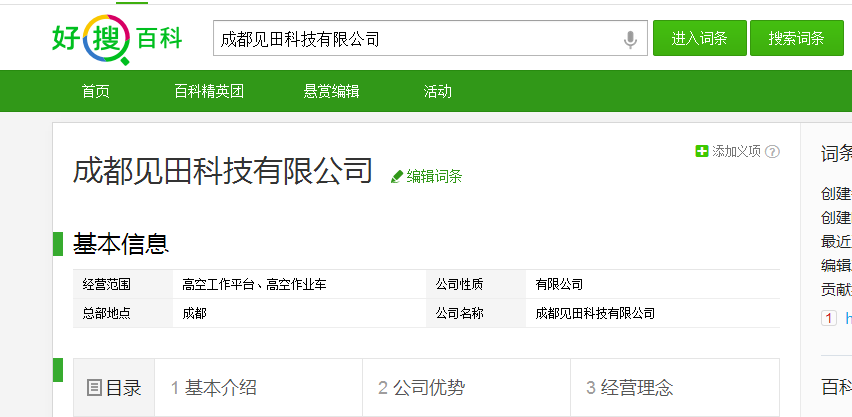Image resolution: width=852 pixels, height=417 pixels.
Task: Click the 编辑词条 link
Action: [434, 176]
